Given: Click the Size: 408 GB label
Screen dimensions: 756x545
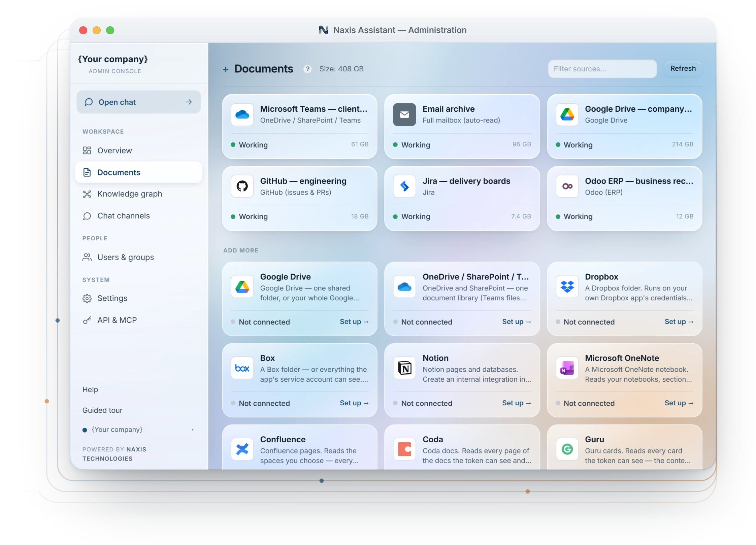Looking at the screenshot, I should pos(341,69).
